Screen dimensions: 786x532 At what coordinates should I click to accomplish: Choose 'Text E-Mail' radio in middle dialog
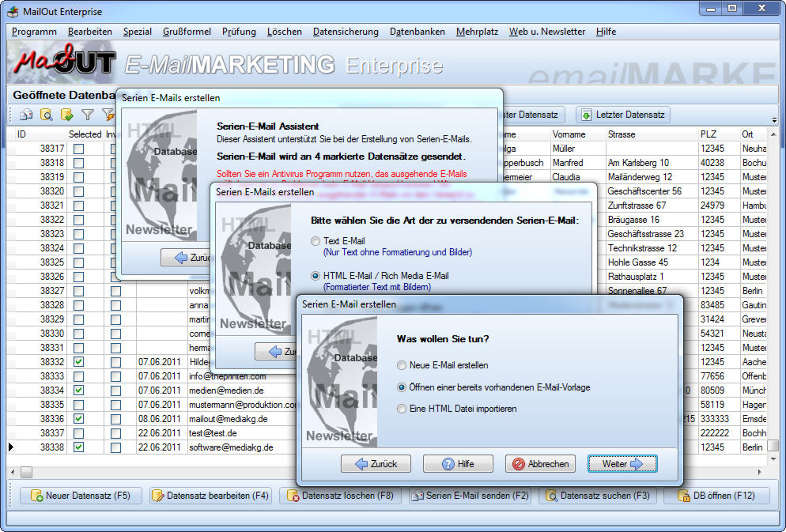click(316, 241)
